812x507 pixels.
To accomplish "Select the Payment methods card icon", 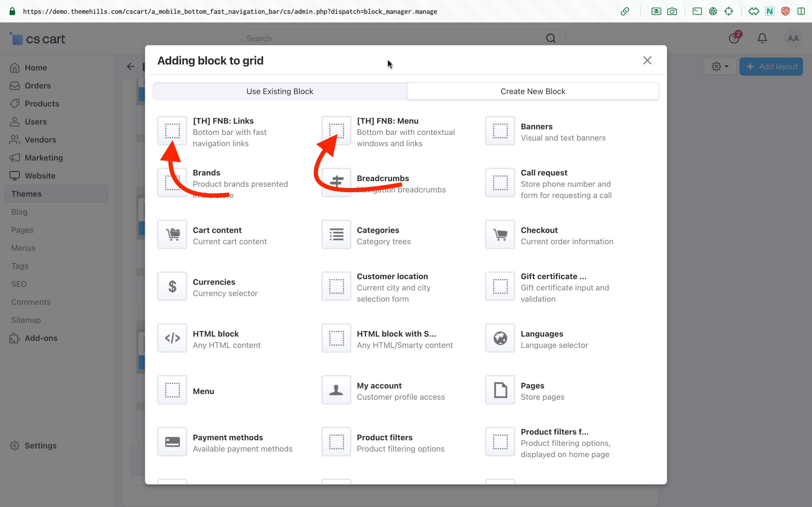I will [x=172, y=442].
